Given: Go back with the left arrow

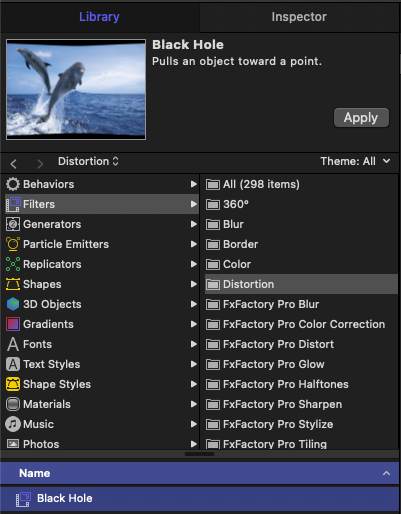Looking at the screenshot, I should [x=14, y=164].
